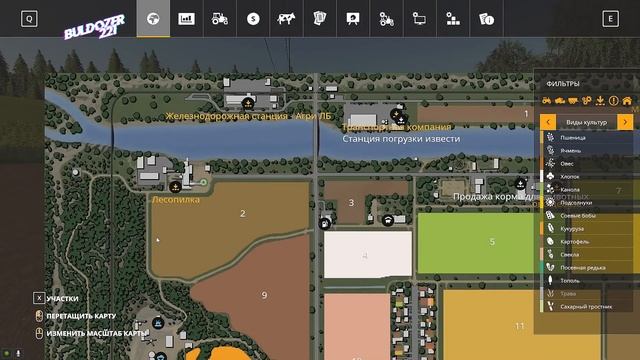Switch to next filter category right arrow
640x360 pixels.
[625, 122]
